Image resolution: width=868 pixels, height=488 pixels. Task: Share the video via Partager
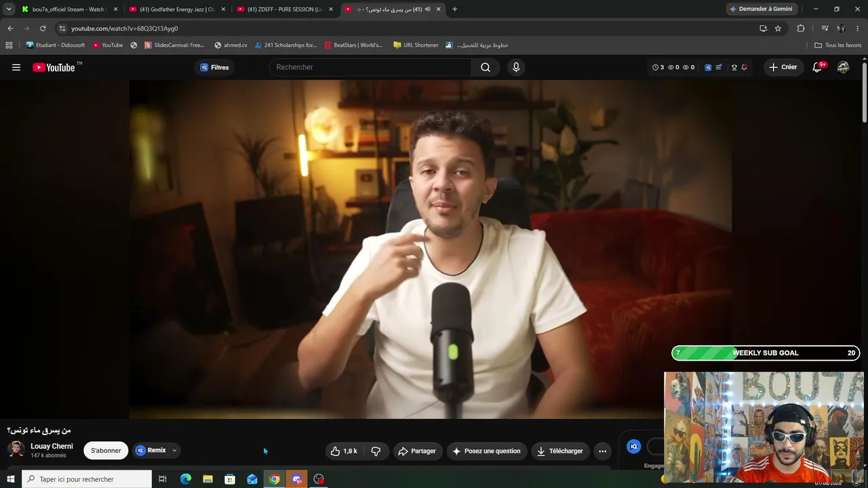tap(417, 451)
